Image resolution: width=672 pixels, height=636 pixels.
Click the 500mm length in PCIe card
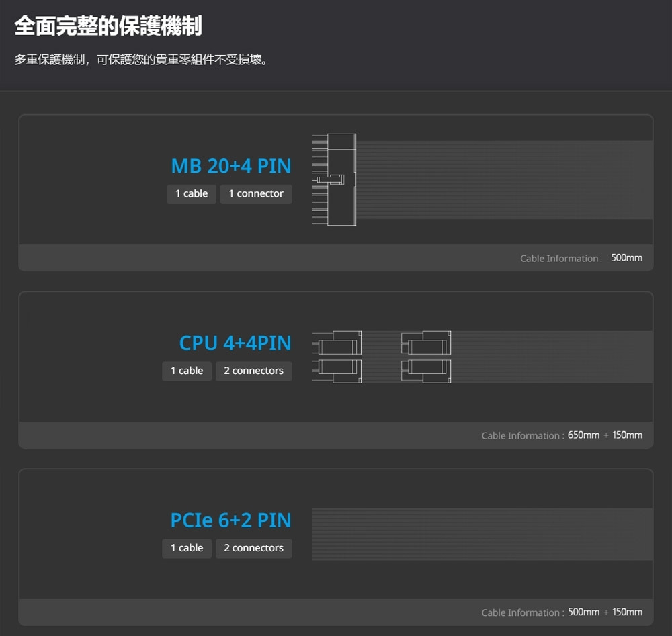(x=583, y=612)
